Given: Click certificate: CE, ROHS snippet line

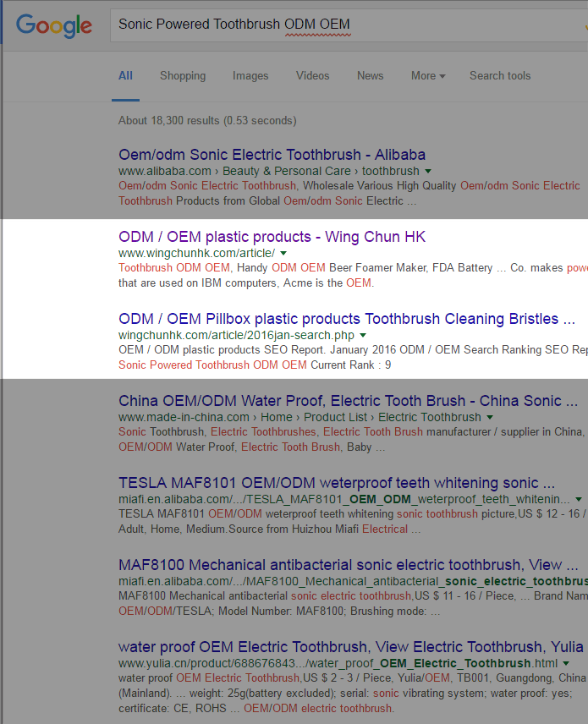Looking at the screenshot, I should (256, 708).
